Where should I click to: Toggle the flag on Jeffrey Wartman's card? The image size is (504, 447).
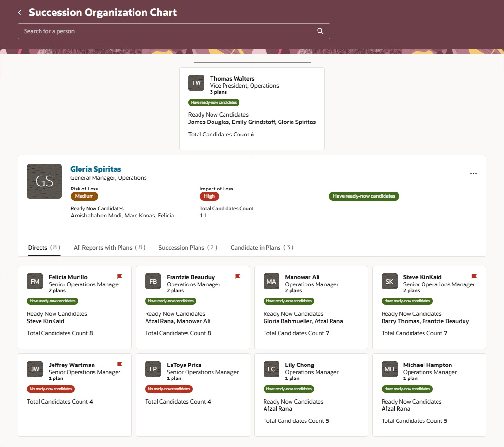[119, 364]
